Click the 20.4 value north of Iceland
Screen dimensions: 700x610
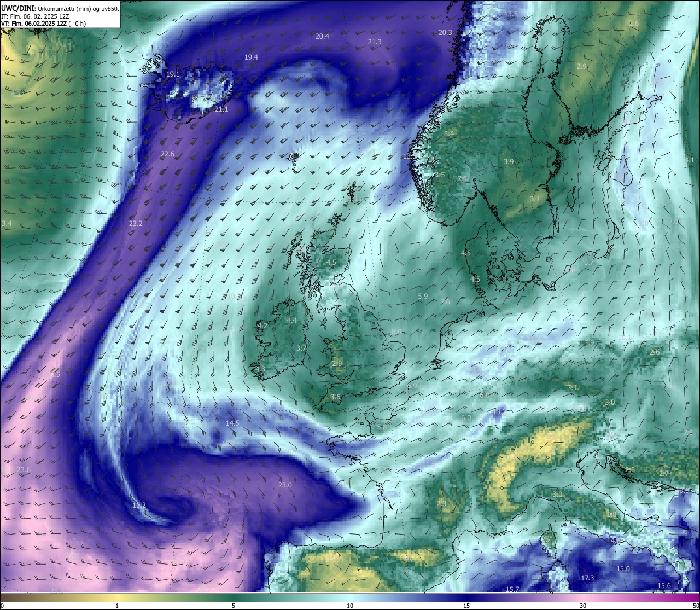(x=322, y=37)
